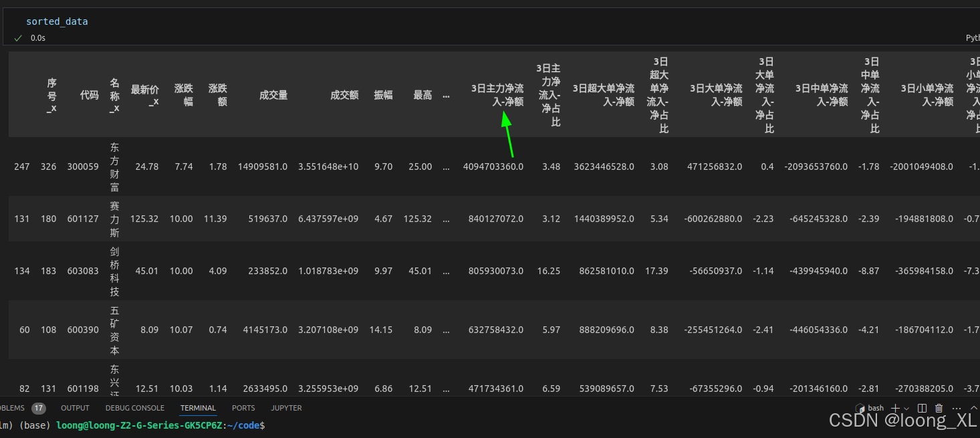
Task: Click the 14909581.0 volume cell
Action: (263, 167)
